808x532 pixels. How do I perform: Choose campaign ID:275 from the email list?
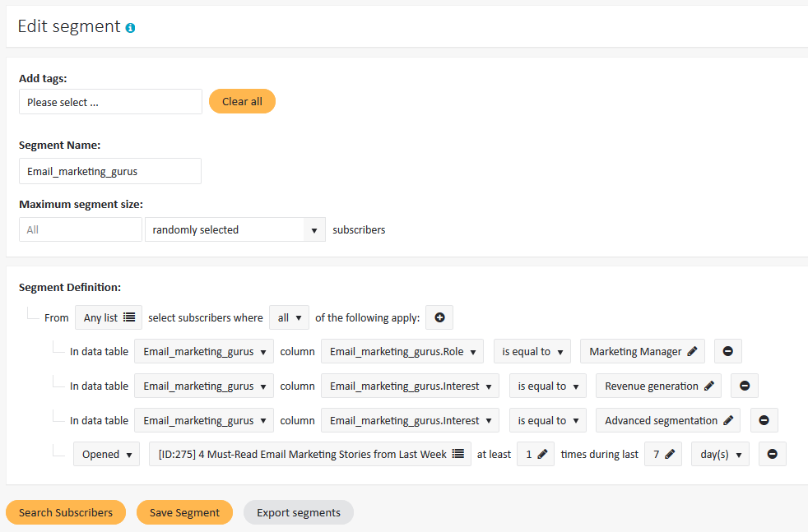click(x=309, y=454)
